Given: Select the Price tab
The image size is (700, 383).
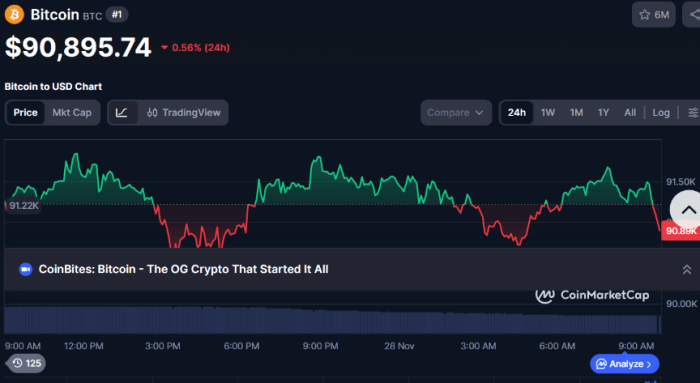Looking at the screenshot, I should click(x=25, y=112).
